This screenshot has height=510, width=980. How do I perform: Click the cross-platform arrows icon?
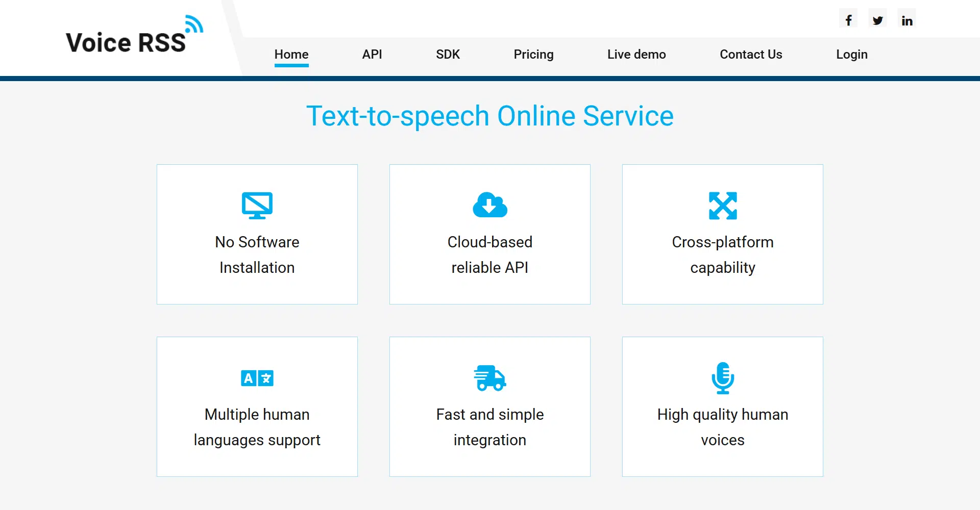click(x=723, y=206)
